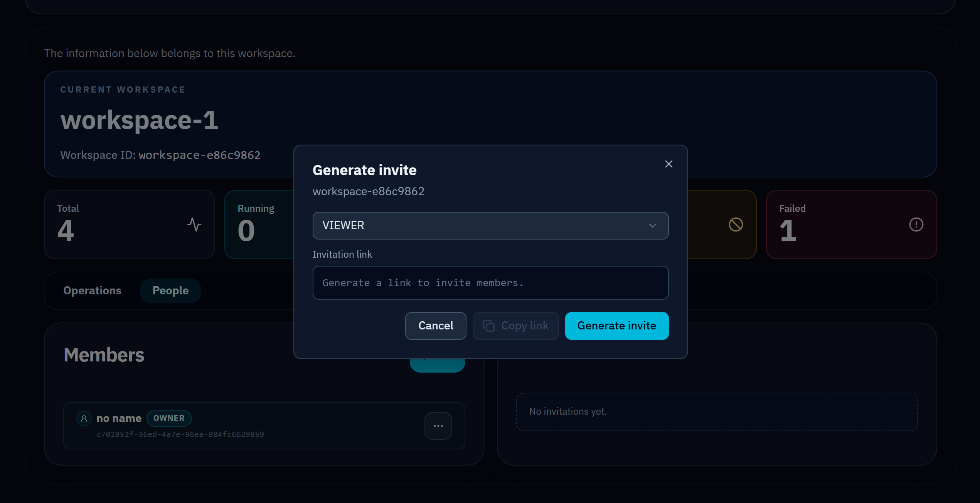This screenshot has width=980, height=503.
Task: Open the no name member options menu
Action: coord(438,426)
